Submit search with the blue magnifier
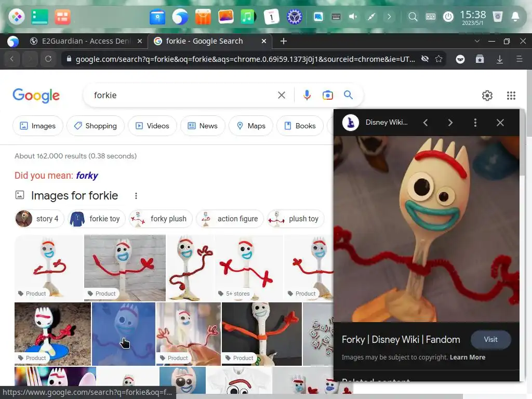532x399 pixels. coord(348,95)
